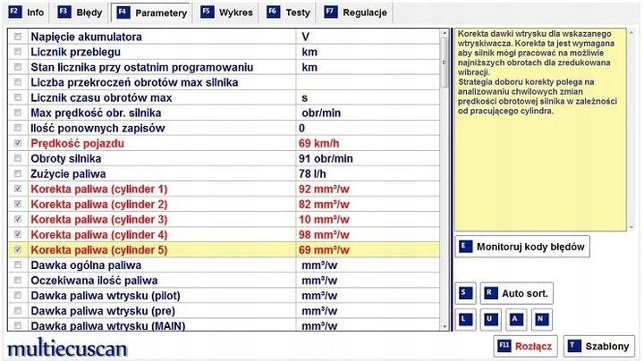Image resolution: width=644 pixels, height=361 pixels.
Task: Click the L key icon button
Action: click(x=466, y=319)
